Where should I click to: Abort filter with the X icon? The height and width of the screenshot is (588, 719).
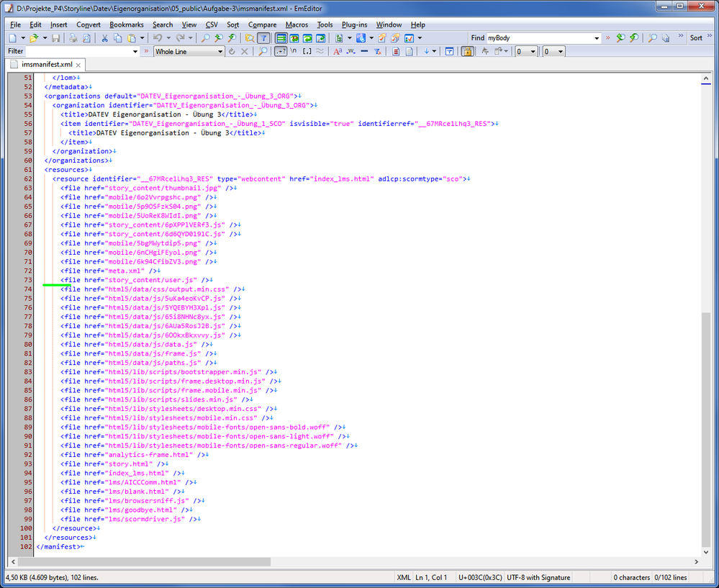pyautogui.click(x=244, y=52)
